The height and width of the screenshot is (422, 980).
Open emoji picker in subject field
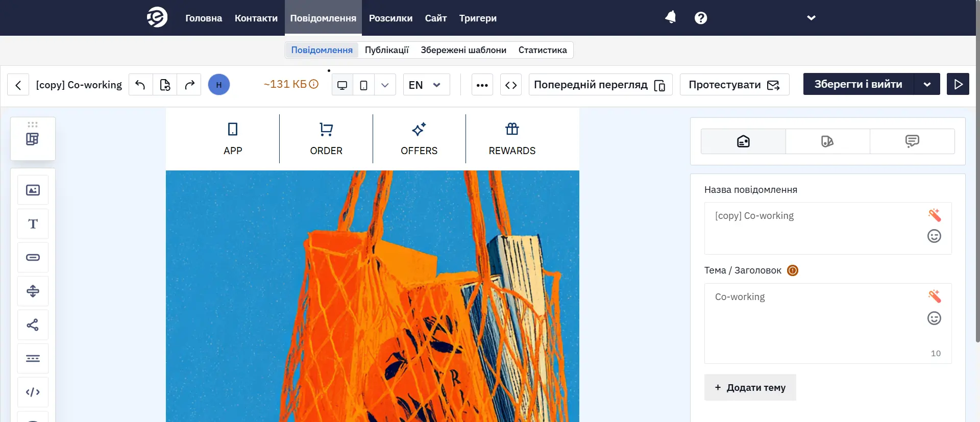[934, 318]
